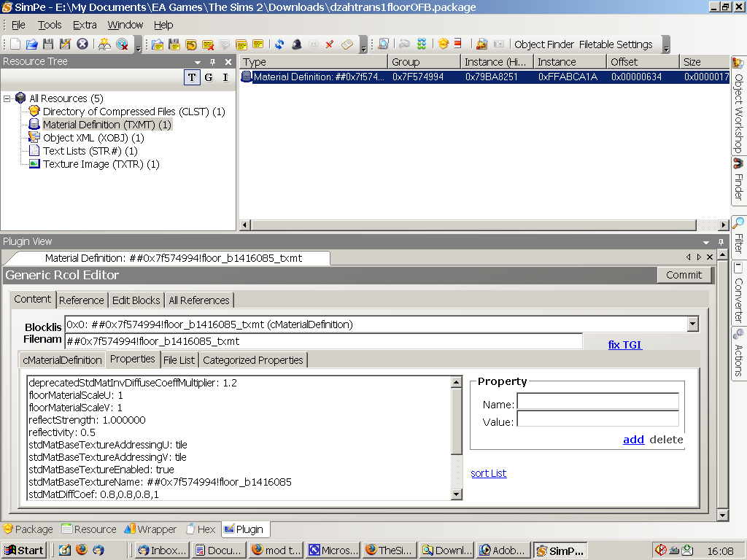The image size is (747, 560).
Task: Open the Plugin View panel options arrow
Action: [706, 242]
